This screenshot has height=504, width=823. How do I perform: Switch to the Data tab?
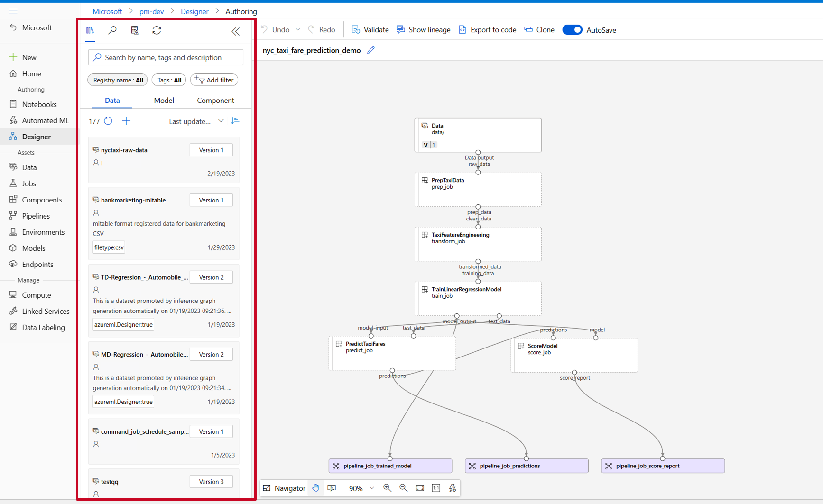[x=112, y=101]
